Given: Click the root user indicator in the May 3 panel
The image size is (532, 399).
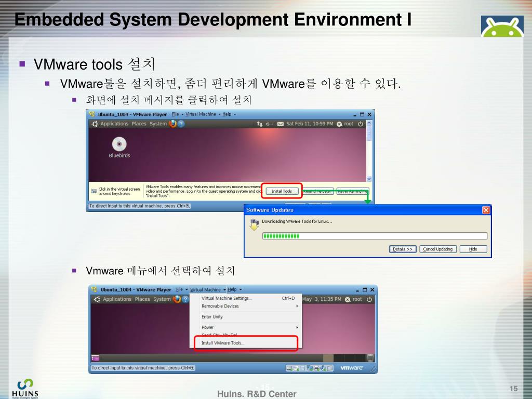Looking at the screenshot, I should click(353, 299).
